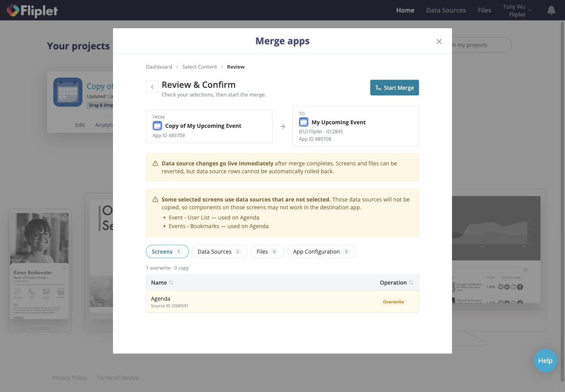Image resolution: width=565 pixels, height=392 pixels.
Task: Click the 'App ID 489709' text
Action: pos(169,136)
